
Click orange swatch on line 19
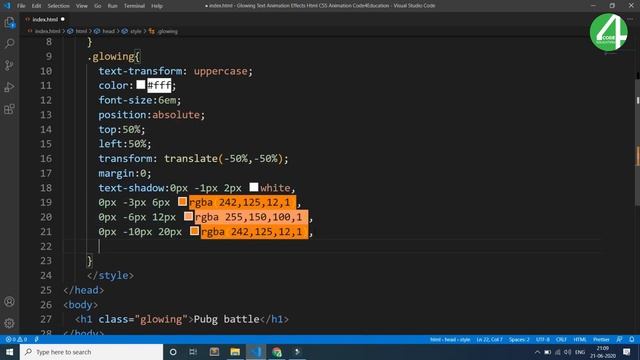[182, 202]
